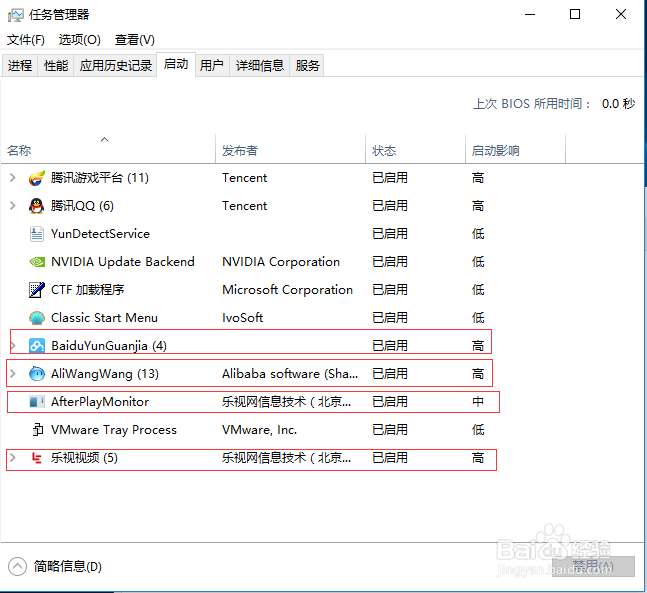This screenshot has width=647, height=593.
Task: Click 已启用 status in AfterPlayMonitor row
Action: [390, 402]
